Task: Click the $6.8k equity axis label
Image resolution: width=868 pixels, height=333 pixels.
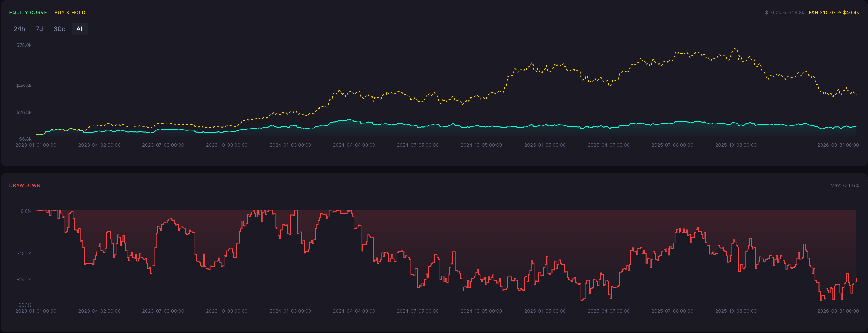Action: [25, 139]
